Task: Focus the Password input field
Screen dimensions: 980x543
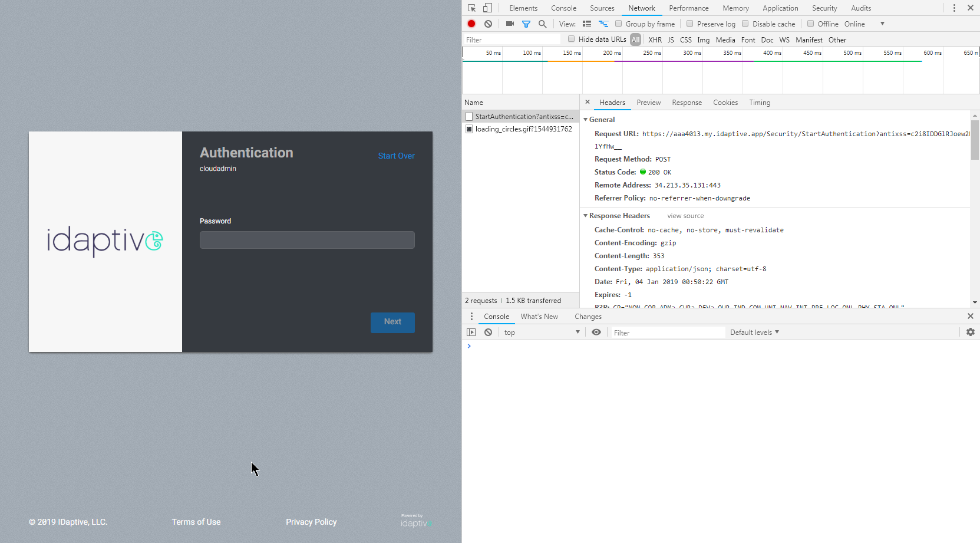Action: [x=307, y=240]
